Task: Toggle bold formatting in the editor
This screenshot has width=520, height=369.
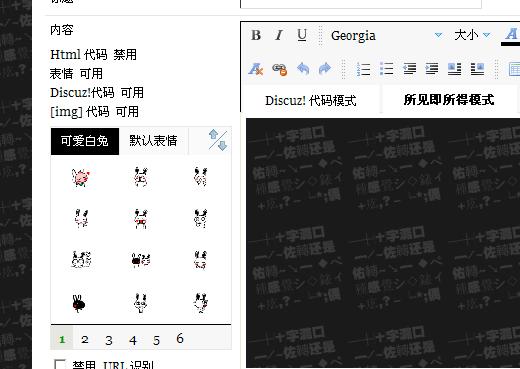Action: tap(256, 35)
